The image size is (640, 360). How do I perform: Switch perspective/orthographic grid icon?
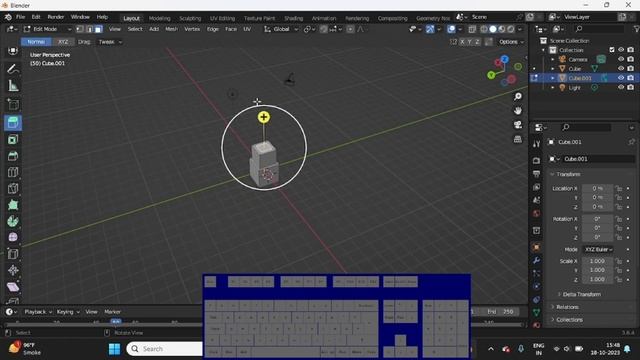[518, 139]
